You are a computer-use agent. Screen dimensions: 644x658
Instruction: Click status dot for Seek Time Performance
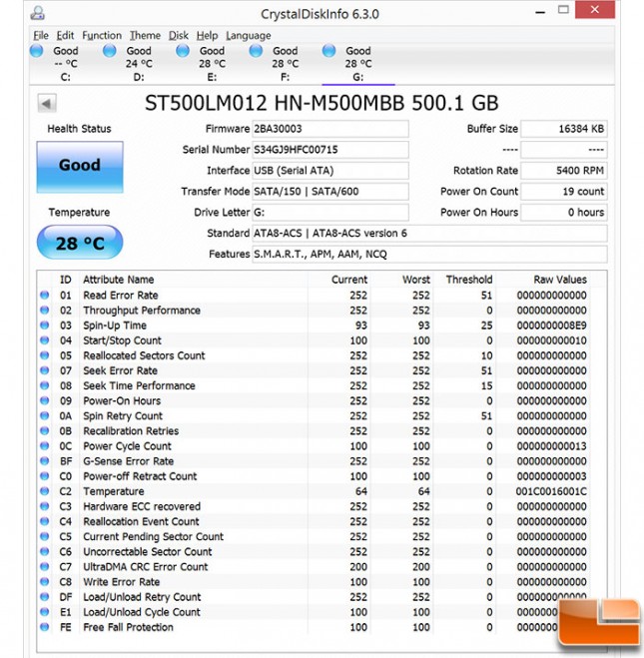click(x=45, y=385)
